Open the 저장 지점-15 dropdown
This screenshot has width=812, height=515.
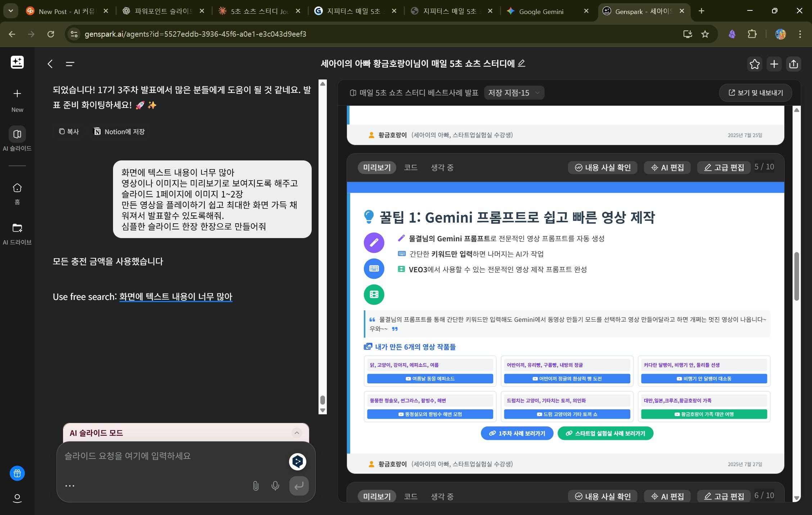(x=514, y=93)
